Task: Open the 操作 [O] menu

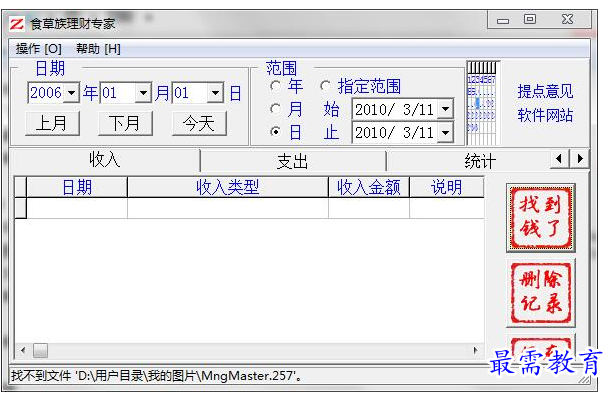Action: [x=39, y=49]
